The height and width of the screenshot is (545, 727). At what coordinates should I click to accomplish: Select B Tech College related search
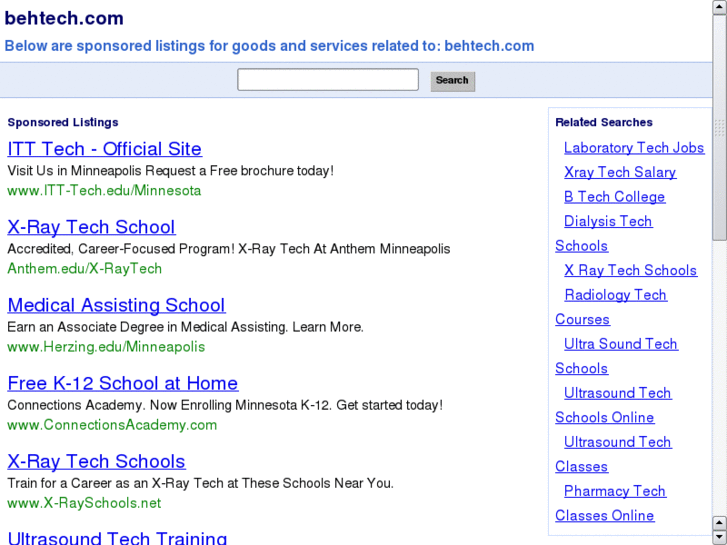(x=614, y=197)
